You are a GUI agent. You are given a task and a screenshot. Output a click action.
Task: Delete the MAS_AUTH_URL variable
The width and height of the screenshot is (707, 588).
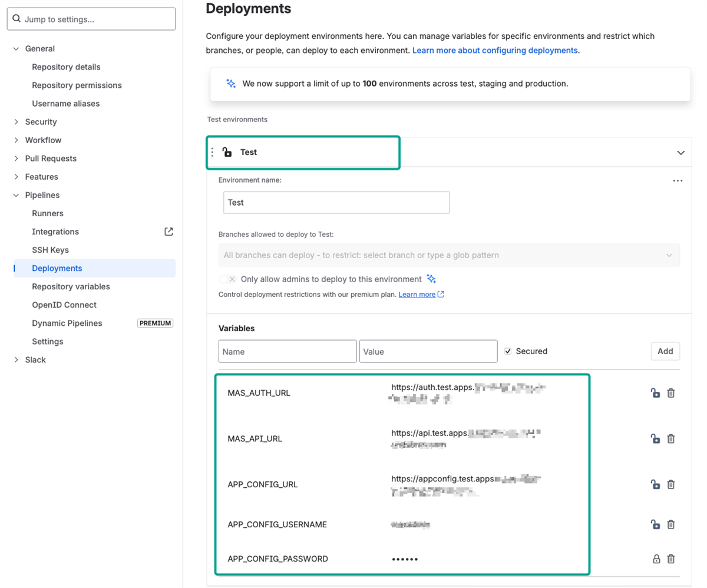point(670,393)
